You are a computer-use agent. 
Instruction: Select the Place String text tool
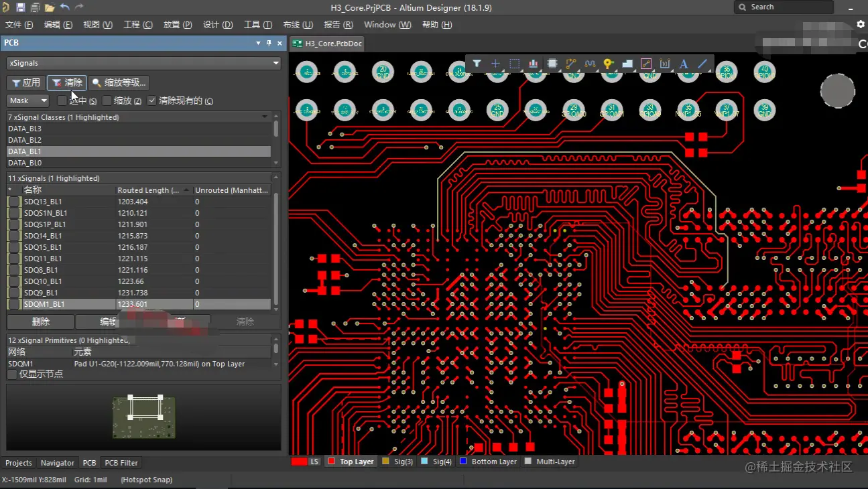click(x=684, y=64)
